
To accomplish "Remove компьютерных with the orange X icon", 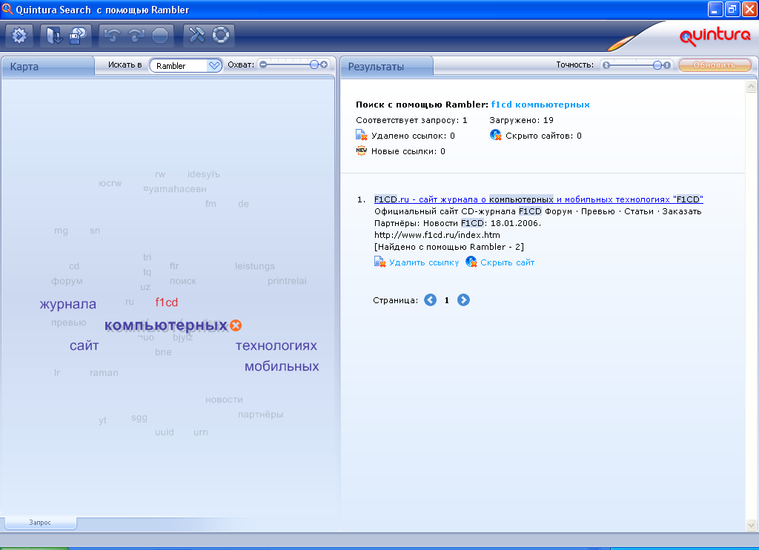I will pos(236,325).
